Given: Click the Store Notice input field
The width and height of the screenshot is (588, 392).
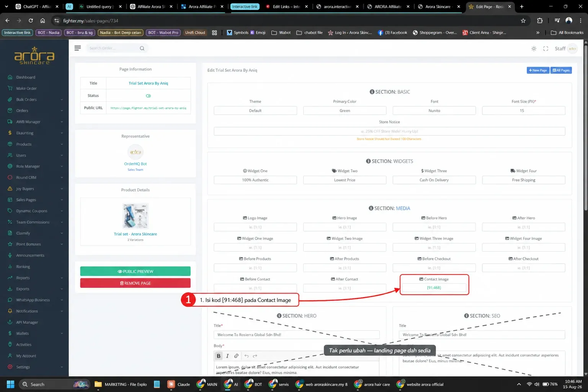Looking at the screenshot, I should [389, 131].
